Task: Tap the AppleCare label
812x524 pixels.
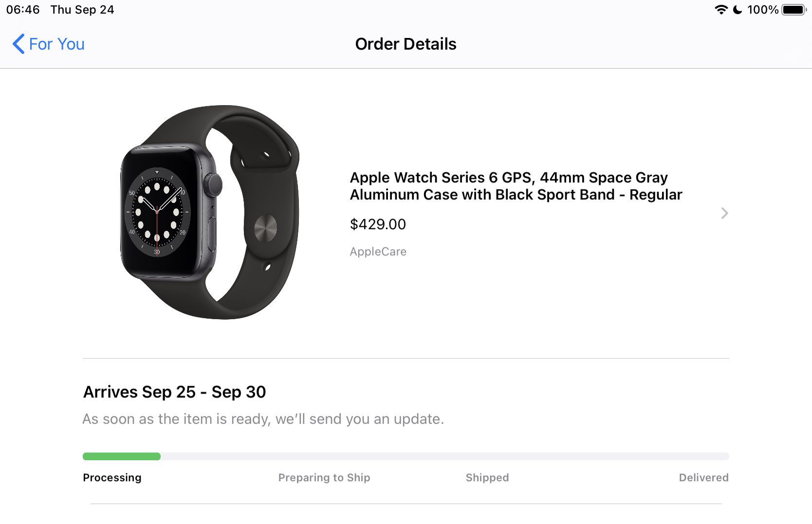Action: 378,252
